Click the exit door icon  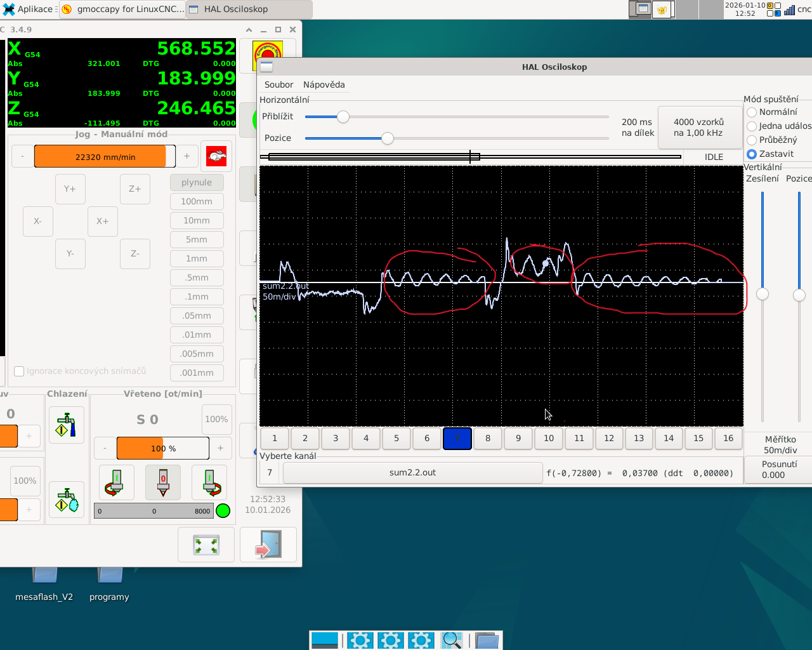tap(268, 545)
